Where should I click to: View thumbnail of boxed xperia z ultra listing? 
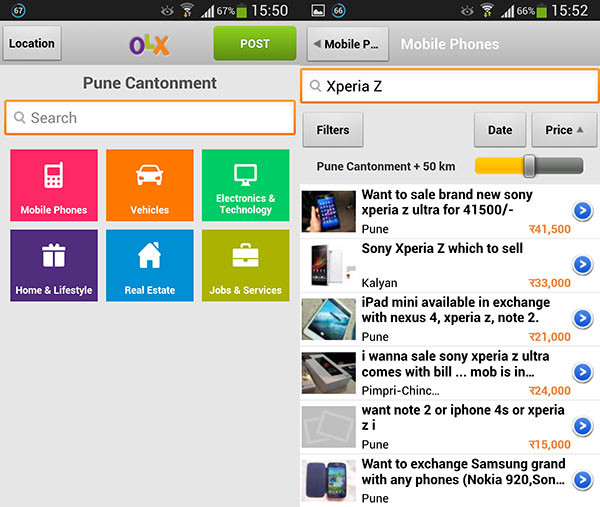click(329, 373)
